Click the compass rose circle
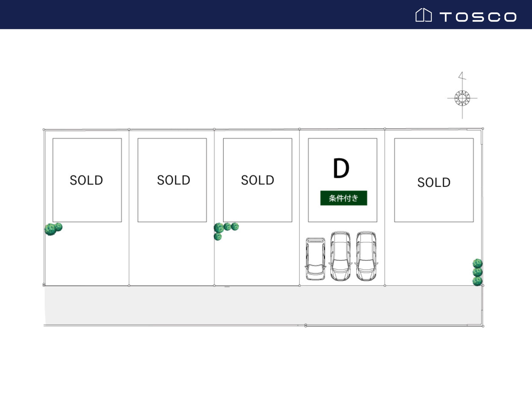532x399 pixels. pos(462,98)
